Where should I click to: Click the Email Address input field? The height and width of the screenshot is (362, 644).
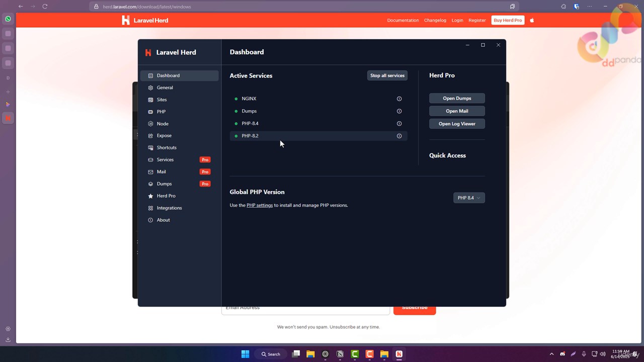tap(305, 310)
